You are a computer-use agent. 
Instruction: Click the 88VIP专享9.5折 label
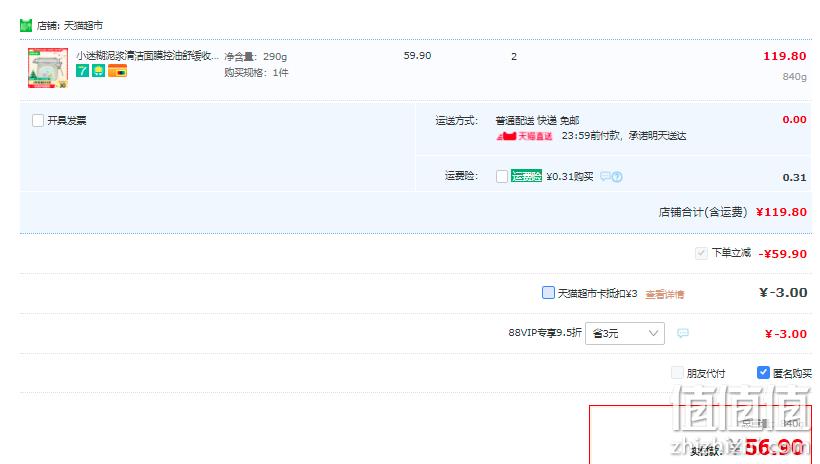[545, 333]
